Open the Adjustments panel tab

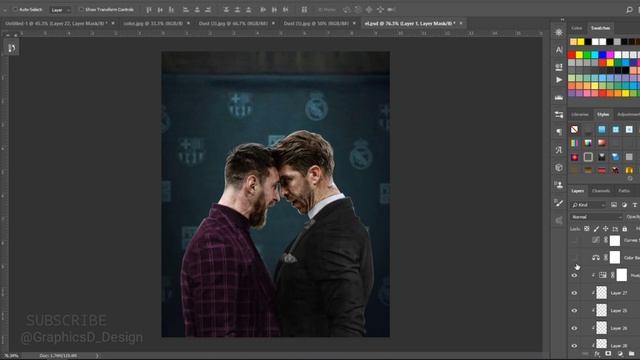tap(628, 114)
